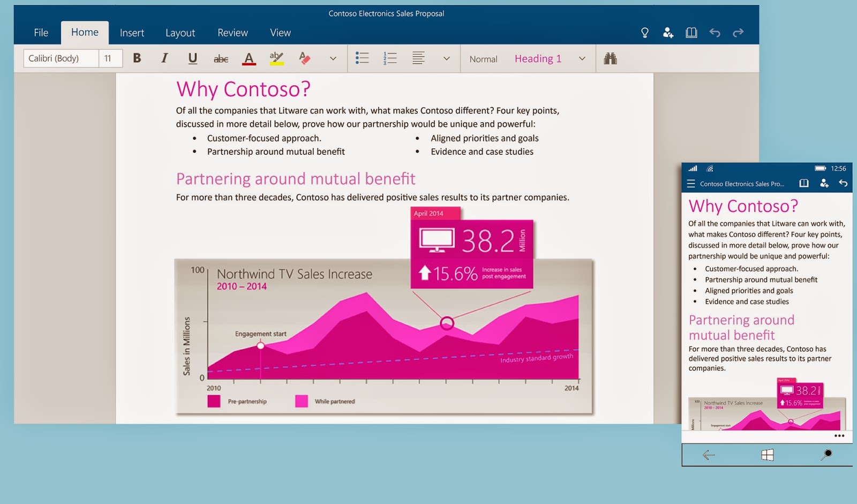Click the Redo arrow in tablet window
This screenshot has height=504, width=857.
(x=738, y=33)
